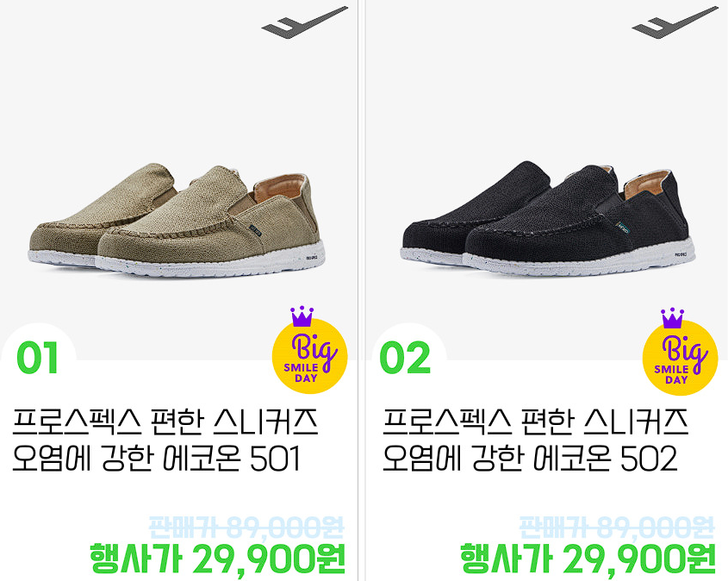The width and height of the screenshot is (728, 581).
Task: Click the purple crown above the second badge
Action: [672, 318]
